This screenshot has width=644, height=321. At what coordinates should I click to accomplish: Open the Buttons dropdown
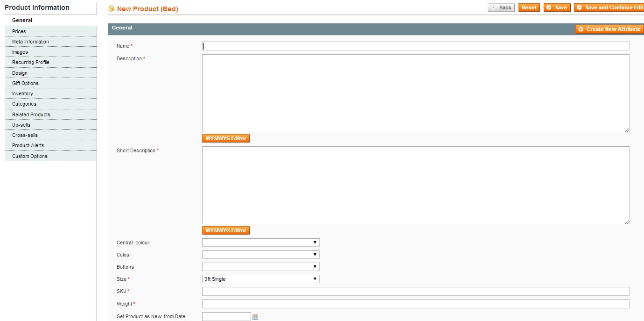pos(260,267)
